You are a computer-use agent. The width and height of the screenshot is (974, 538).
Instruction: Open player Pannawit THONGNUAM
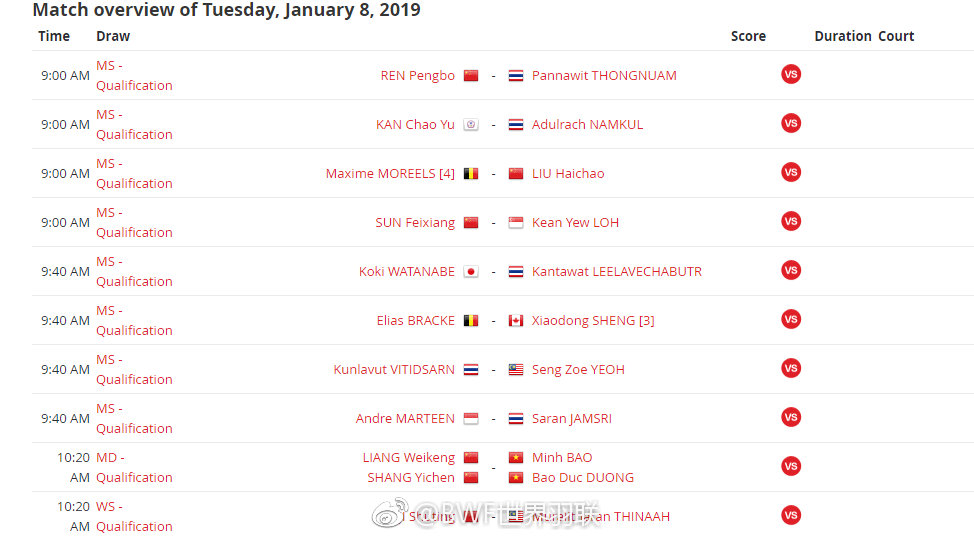click(x=604, y=76)
